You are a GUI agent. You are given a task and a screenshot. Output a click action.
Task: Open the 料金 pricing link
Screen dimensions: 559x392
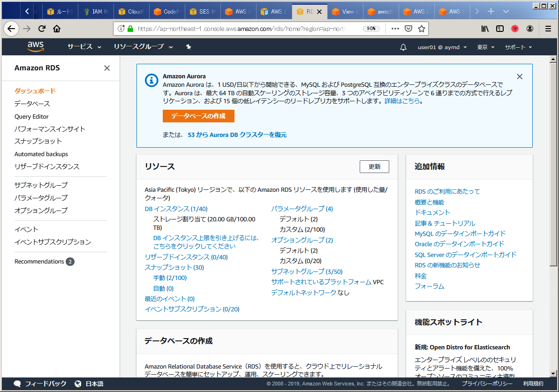coord(421,276)
